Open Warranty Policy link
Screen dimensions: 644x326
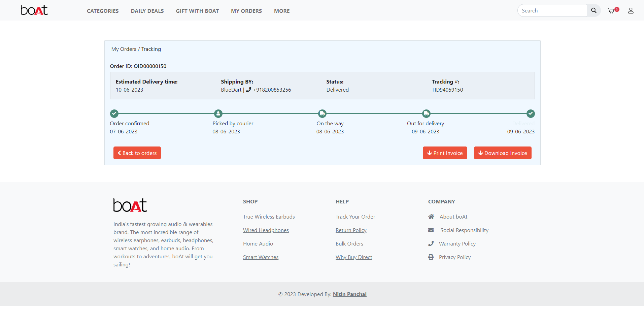pos(457,243)
